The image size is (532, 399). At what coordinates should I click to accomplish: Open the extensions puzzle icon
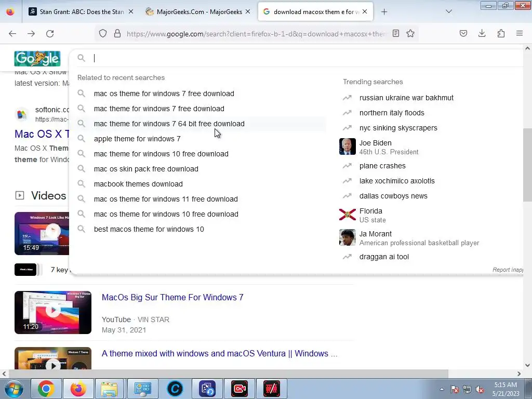501,34
